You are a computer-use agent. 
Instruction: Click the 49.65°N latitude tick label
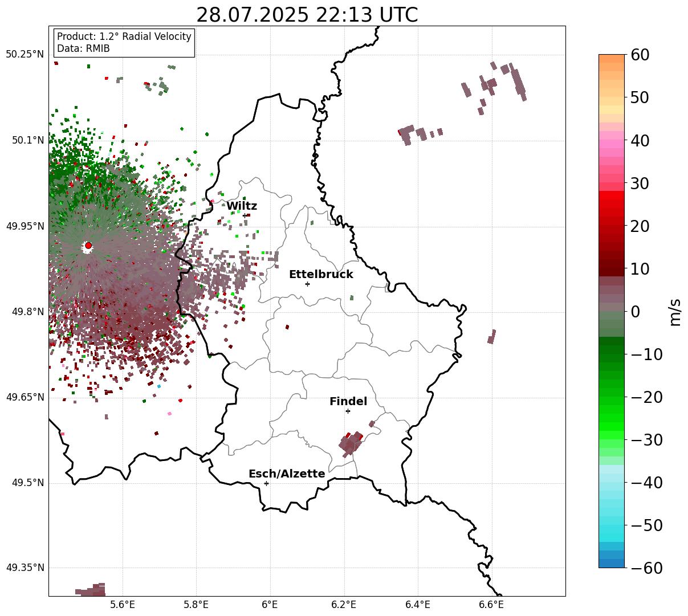[25, 397]
